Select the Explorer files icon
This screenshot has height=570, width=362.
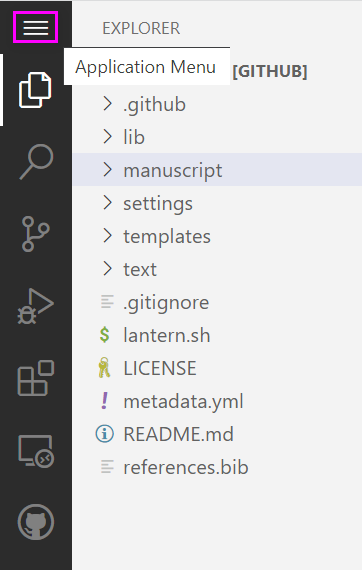(x=35, y=90)
